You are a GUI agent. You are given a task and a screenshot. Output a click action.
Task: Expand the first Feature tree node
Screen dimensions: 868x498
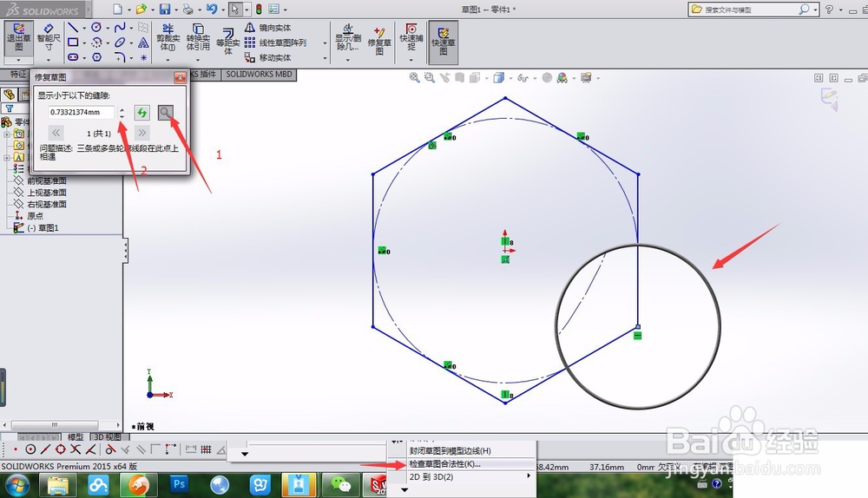point(7,134)
